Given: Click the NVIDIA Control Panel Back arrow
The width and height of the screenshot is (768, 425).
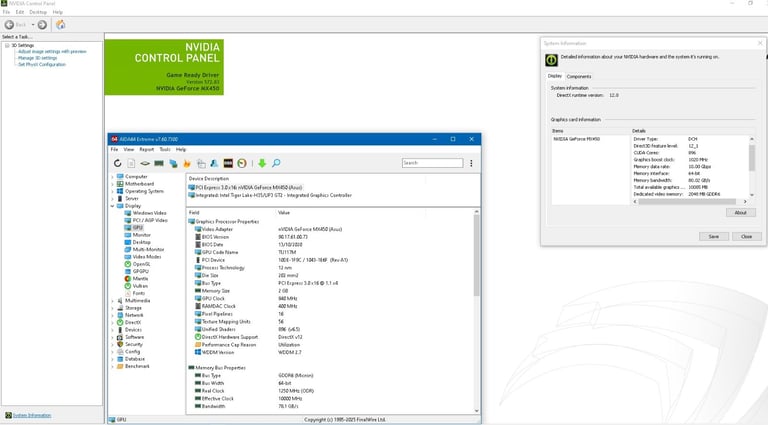Looking at the screenshot, I should tap(9, 24).
